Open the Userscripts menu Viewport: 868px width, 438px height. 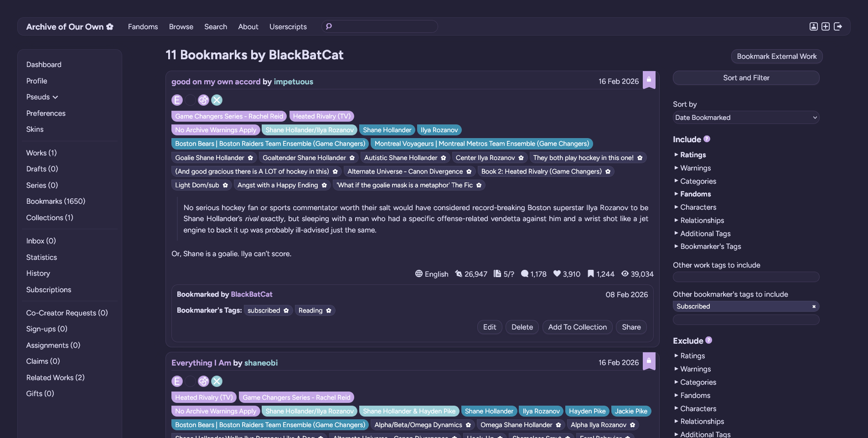[288, 27]
